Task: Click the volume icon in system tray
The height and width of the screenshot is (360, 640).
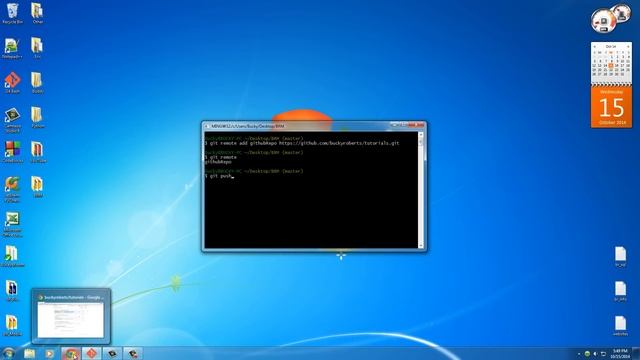Action: (595, 353)
